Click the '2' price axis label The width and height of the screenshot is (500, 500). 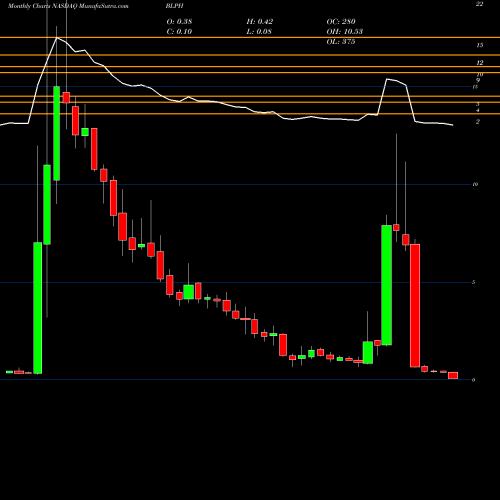pos(478,122)
